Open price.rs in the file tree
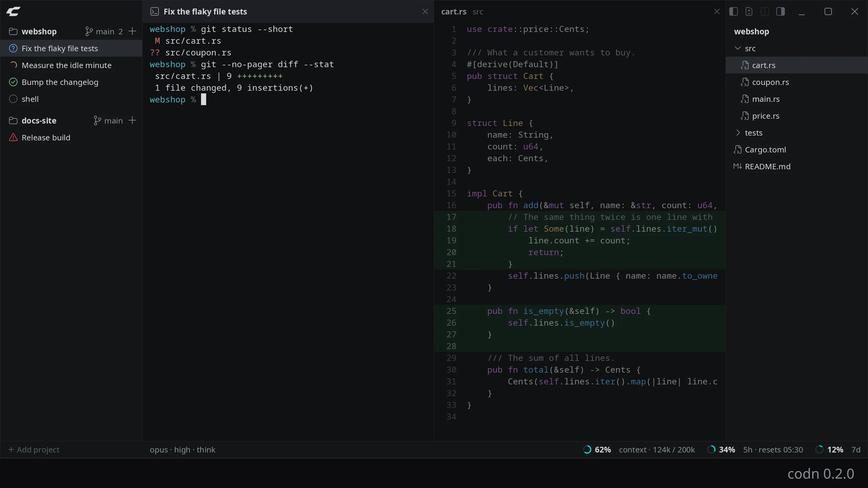 tap(797, 115)
